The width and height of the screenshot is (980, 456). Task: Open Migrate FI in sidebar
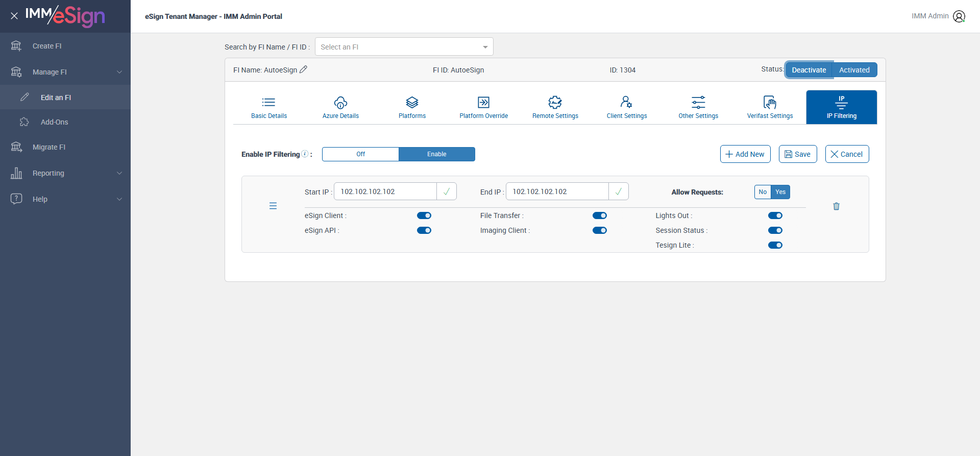[x=65, y=147]
